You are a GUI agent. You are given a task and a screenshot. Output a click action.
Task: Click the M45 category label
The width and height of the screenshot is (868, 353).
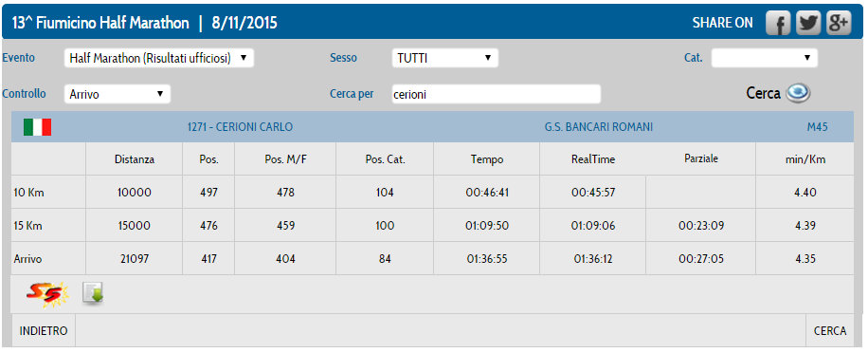tap(817, 127)
